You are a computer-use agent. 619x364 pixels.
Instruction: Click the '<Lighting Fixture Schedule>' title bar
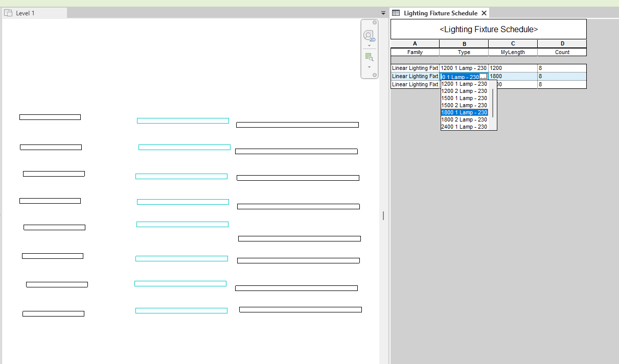pyautogui.click(x=488, y=29)
